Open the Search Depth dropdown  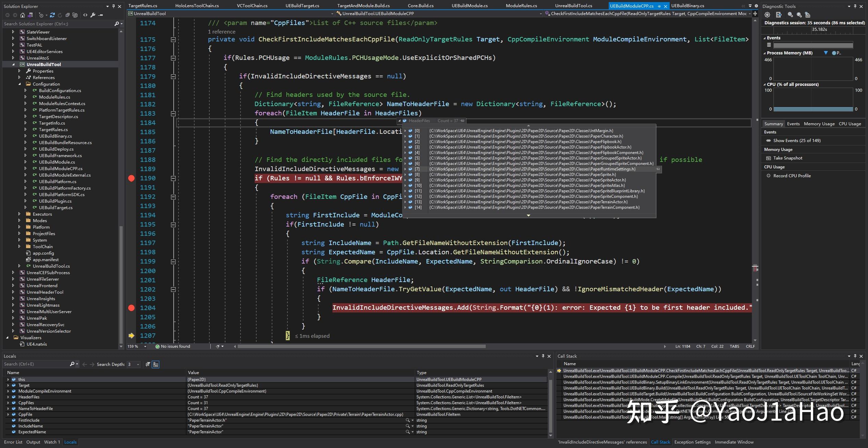pos(138,364)
